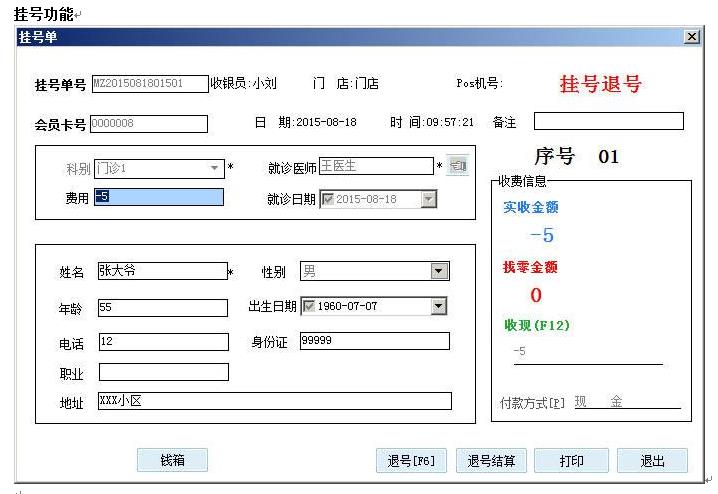Focus the 费用 fee input field
This screenshot has width=718, height=494.
[158, 197]
